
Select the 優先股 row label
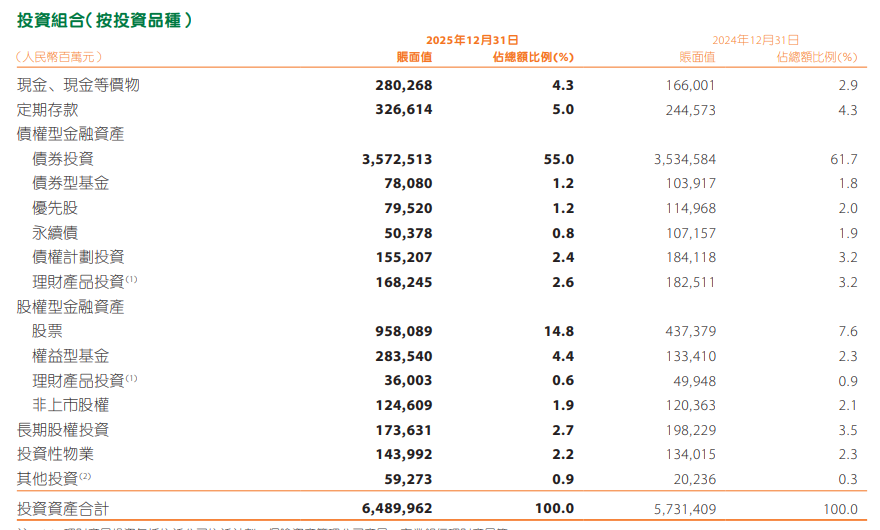click(x=55, y=208)
